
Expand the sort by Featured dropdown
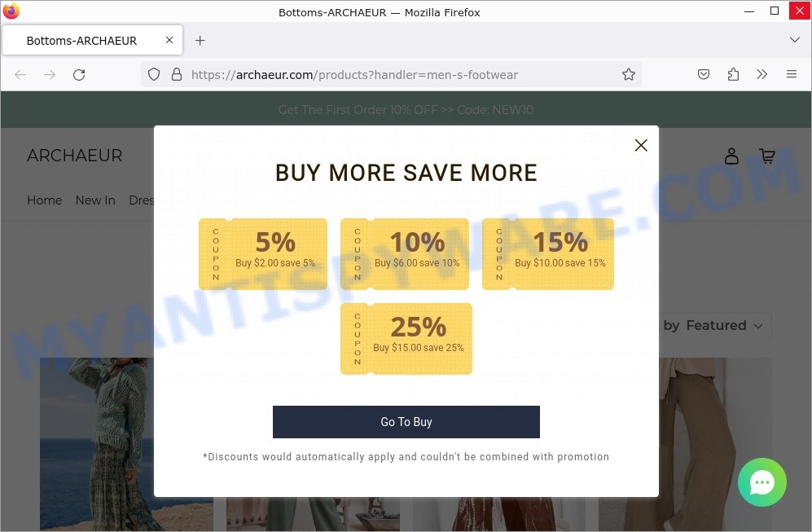(714, 325)
